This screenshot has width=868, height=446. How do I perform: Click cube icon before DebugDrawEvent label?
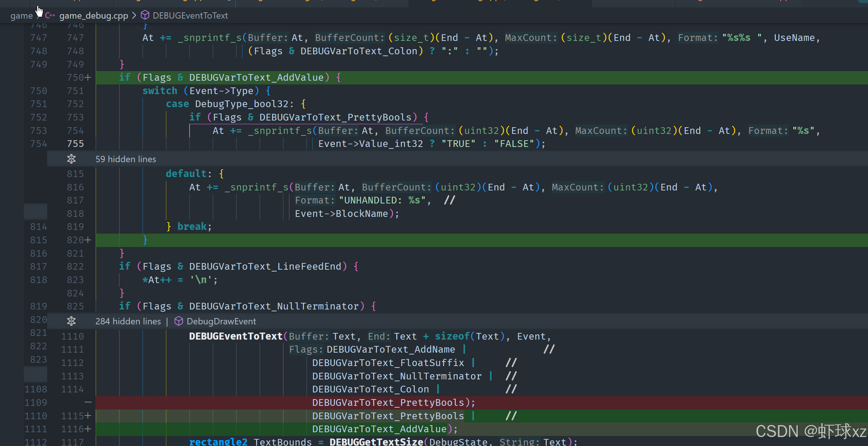click(x=179, y=321)
